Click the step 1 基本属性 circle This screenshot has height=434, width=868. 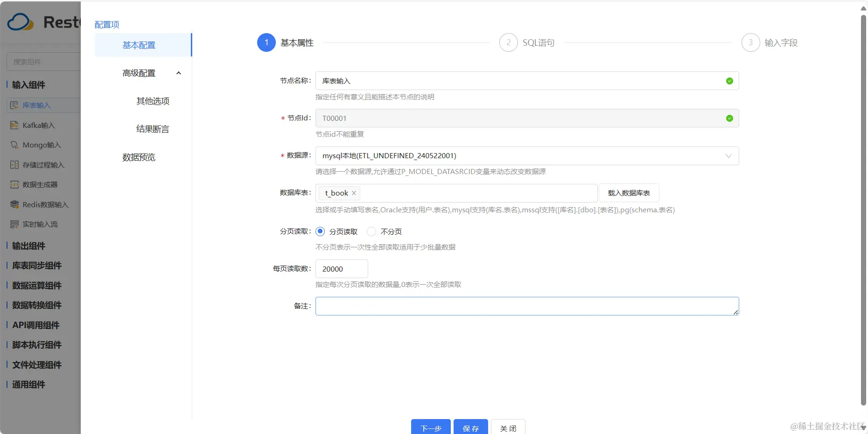(266, 42)
